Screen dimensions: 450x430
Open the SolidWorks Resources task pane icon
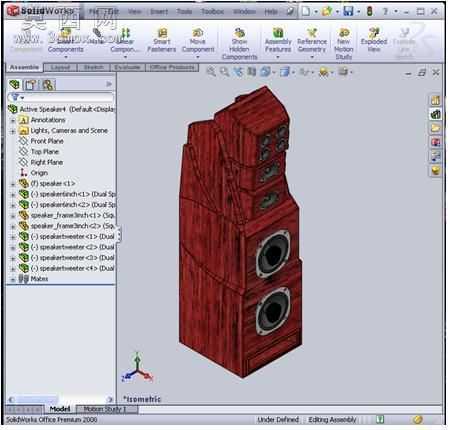click(x=435, y=100)
